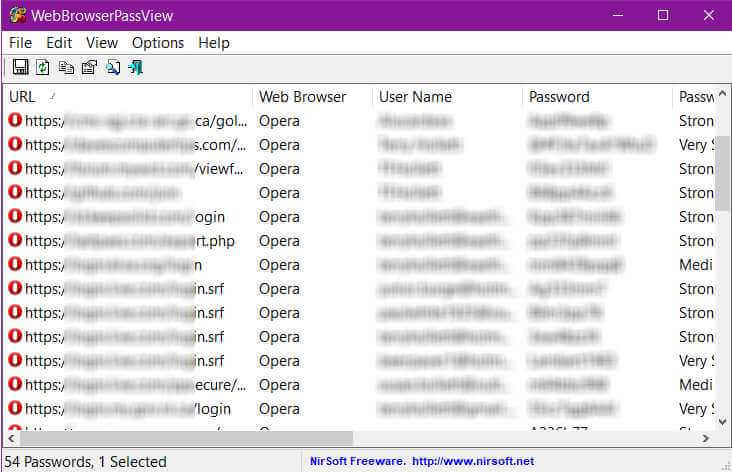
Task: Open the File menu
Action: 21,43
